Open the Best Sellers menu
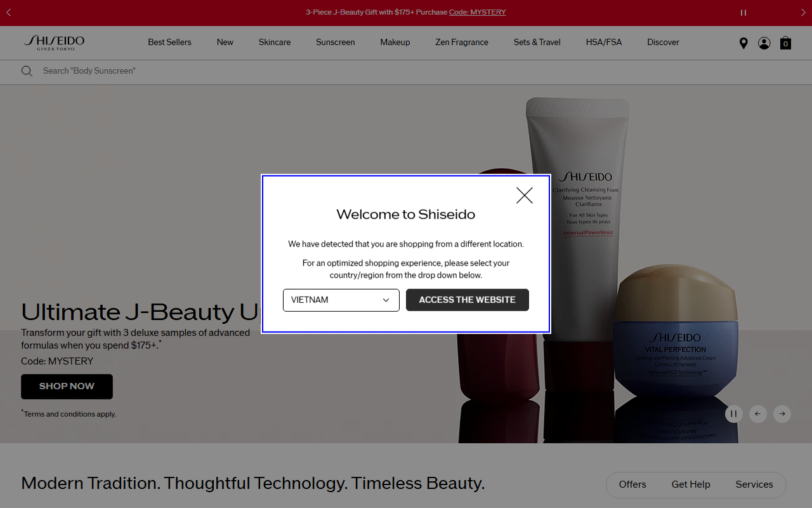812x508 pixels. pos(169,43)
